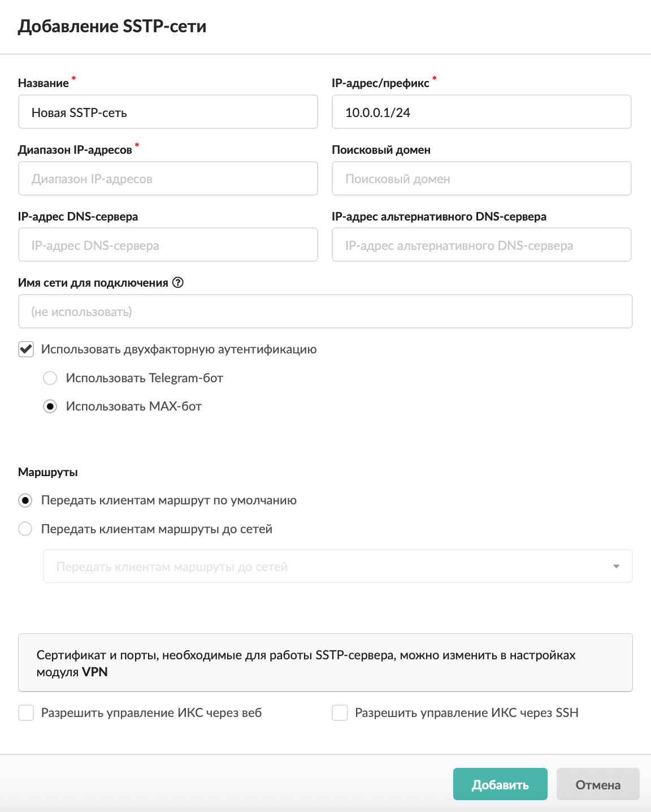Image resolution: width=651 pixels, height=812 pixels.
Task: Enable Разрешить управление ИКС через веб
Action: tap(26, 712)
